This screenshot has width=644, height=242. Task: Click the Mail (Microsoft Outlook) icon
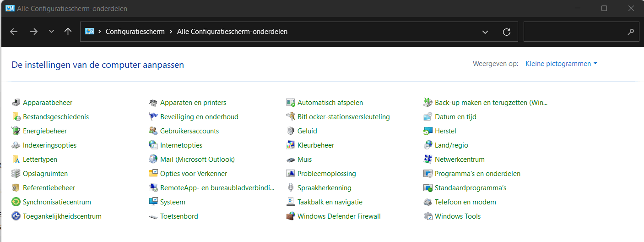point(153,159)
